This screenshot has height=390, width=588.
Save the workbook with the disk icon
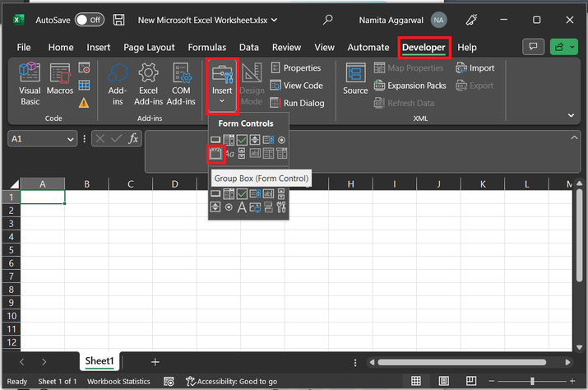[119, 20]
